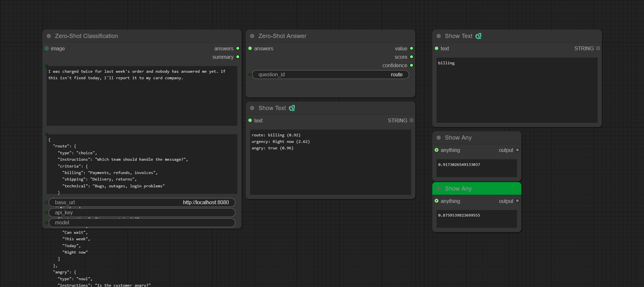Collapse the middle Show Text node dot
This screenshot has height=287, width=644.
(252, 108)
